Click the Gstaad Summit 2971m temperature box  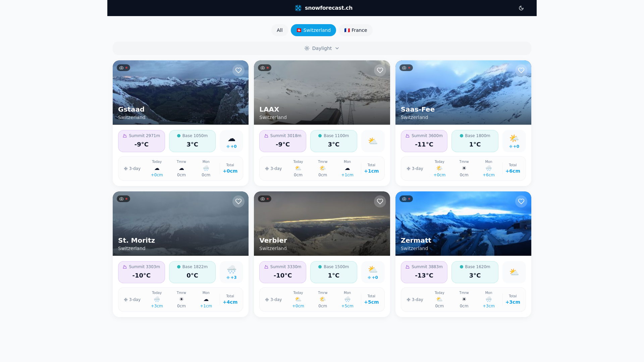click(142, 141)
